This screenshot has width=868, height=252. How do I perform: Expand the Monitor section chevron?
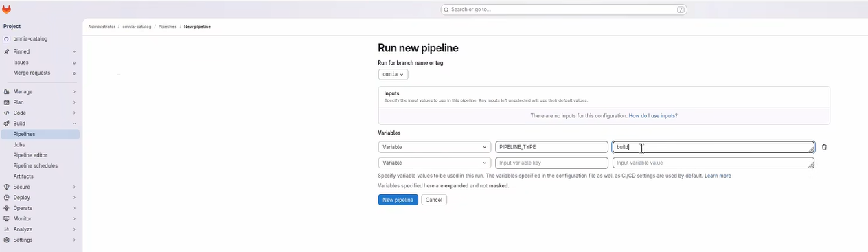[74, 218]
